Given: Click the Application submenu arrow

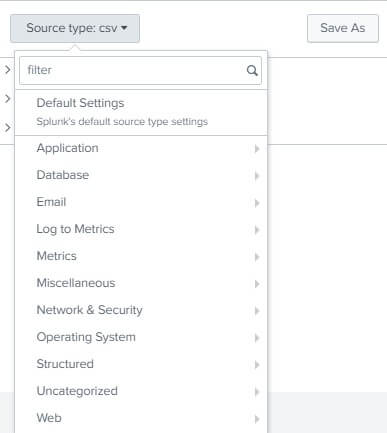Looking at the screenshot, I should point(257,149).
